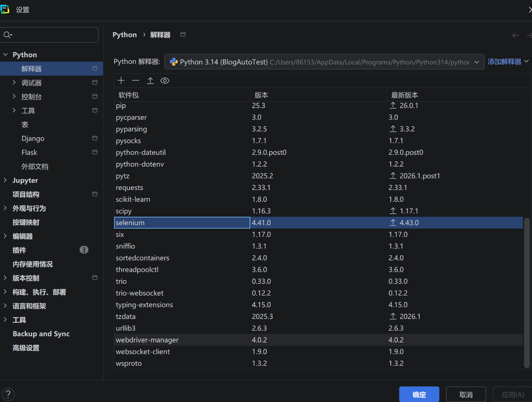Collapse the Python tree section

pos(5,55)
